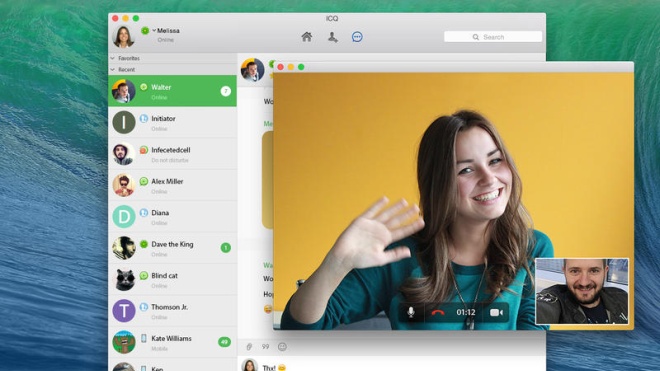The width and height of the screenshot is (660, 371).
Task: Hang up the video call
Action: [438, 312]
